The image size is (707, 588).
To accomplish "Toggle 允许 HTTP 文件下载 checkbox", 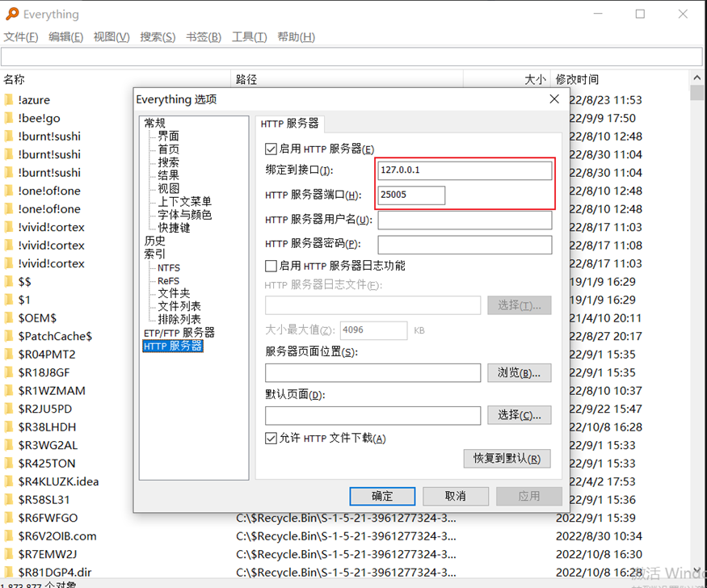I will [271, 438].
